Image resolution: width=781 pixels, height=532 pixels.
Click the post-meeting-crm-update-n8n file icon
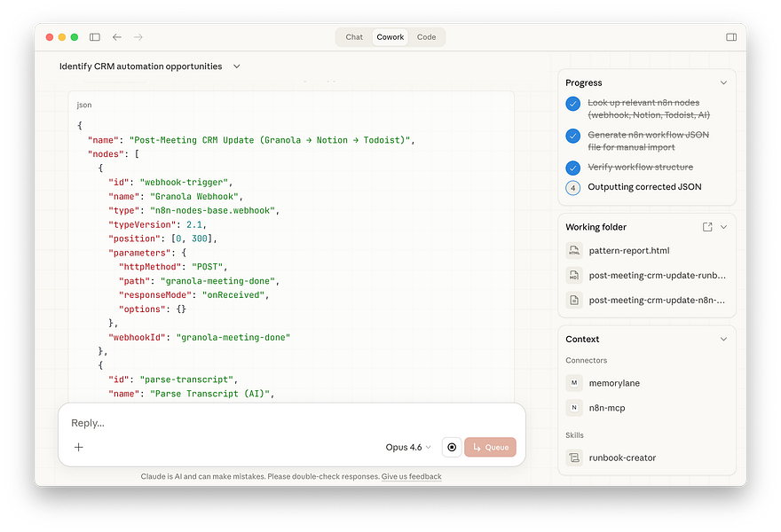click(x=574, y=300)
